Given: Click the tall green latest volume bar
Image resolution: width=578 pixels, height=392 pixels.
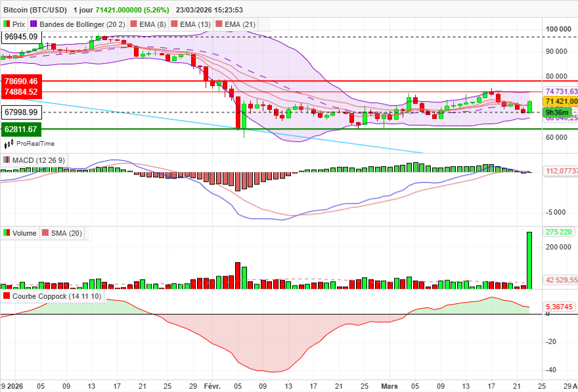Looking at the screenshot, I should (x=529, y=260).
